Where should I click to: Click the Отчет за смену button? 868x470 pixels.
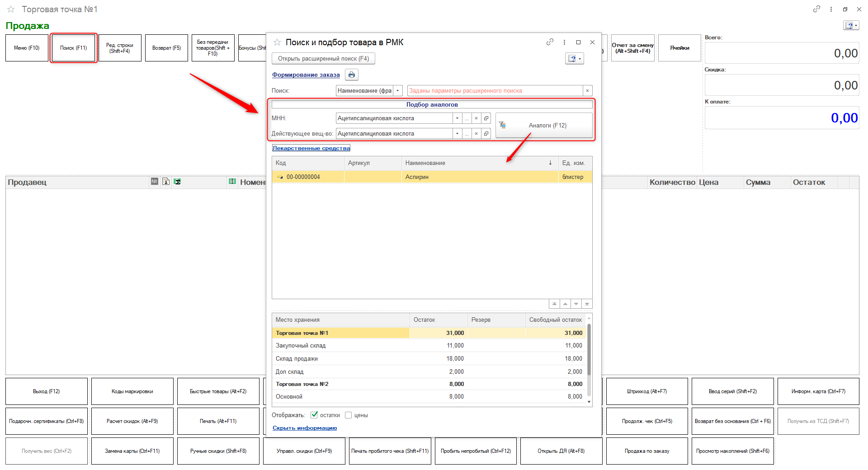632,48
